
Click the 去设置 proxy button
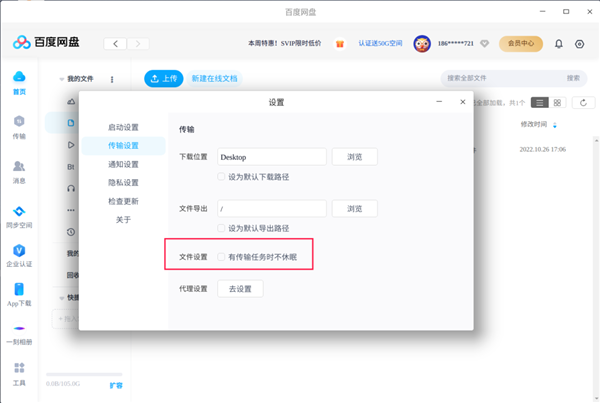(x=240, y=289)
